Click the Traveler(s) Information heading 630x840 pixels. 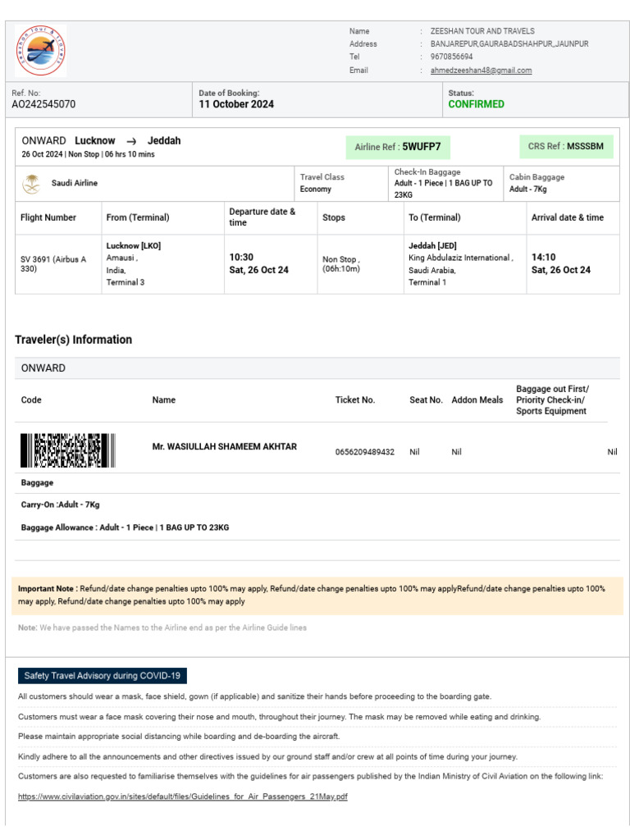pyautogui.click(x=73, y=340)
